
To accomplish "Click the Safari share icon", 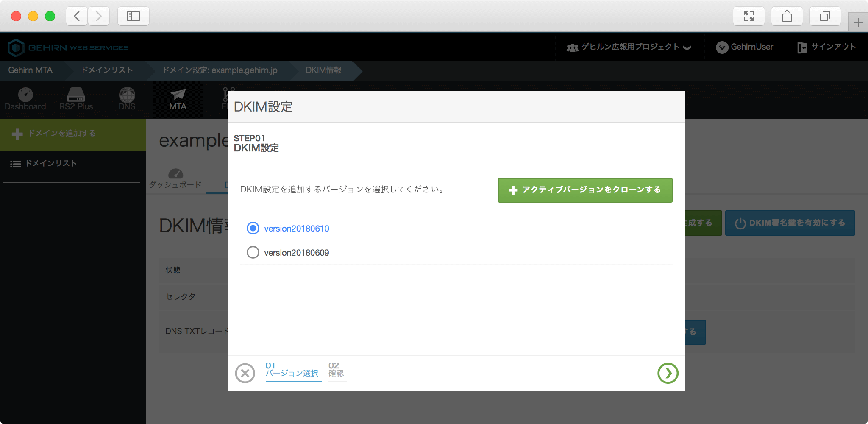I will point(787,16).
